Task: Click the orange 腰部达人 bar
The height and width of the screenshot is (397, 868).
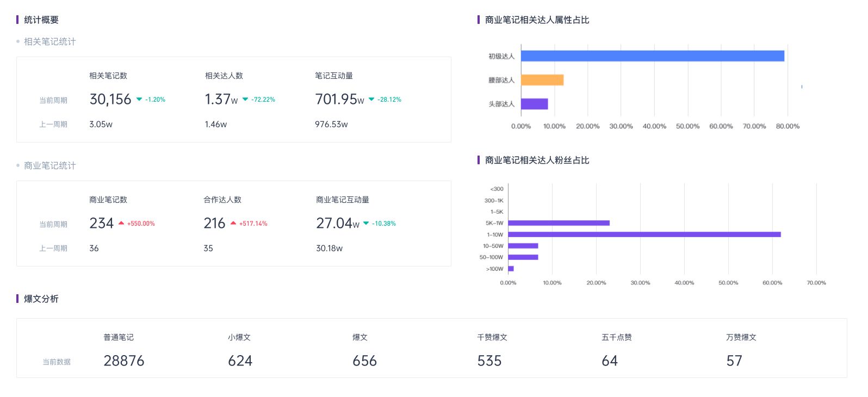Action: point(542,80)
